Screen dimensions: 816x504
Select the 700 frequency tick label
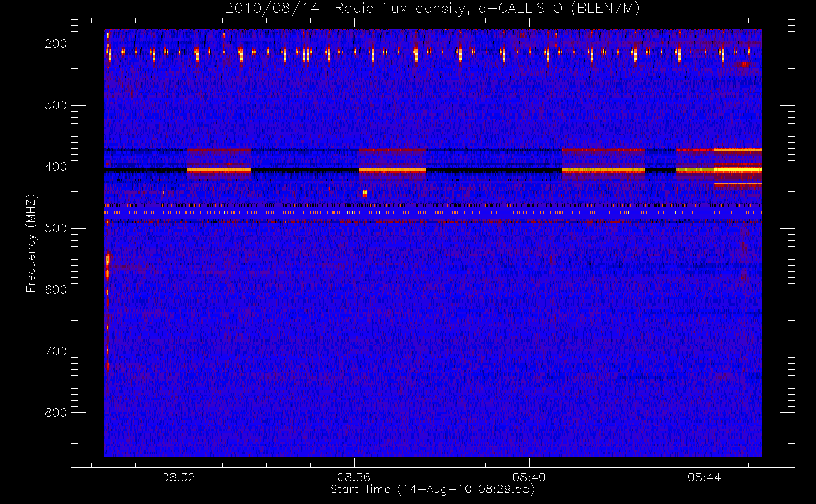56,351
